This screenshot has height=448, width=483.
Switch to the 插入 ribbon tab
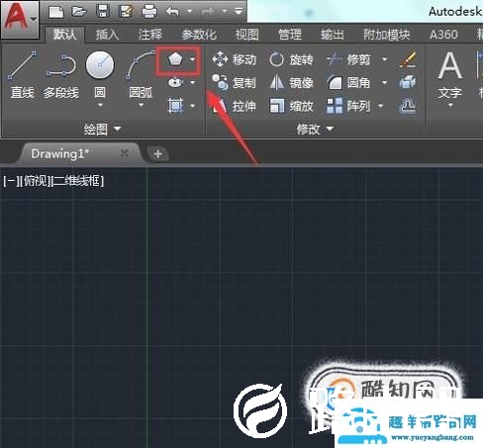click(107, 35)
